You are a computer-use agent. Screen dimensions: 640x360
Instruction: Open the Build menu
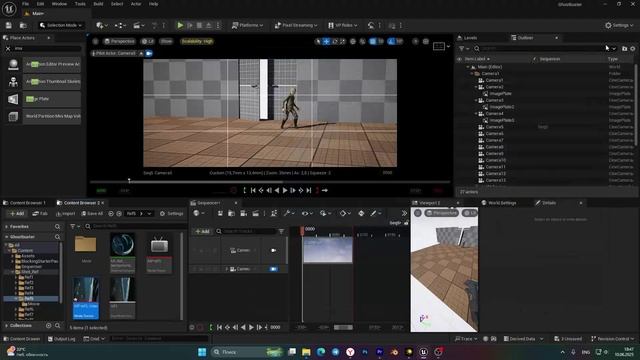coord(98,4)
